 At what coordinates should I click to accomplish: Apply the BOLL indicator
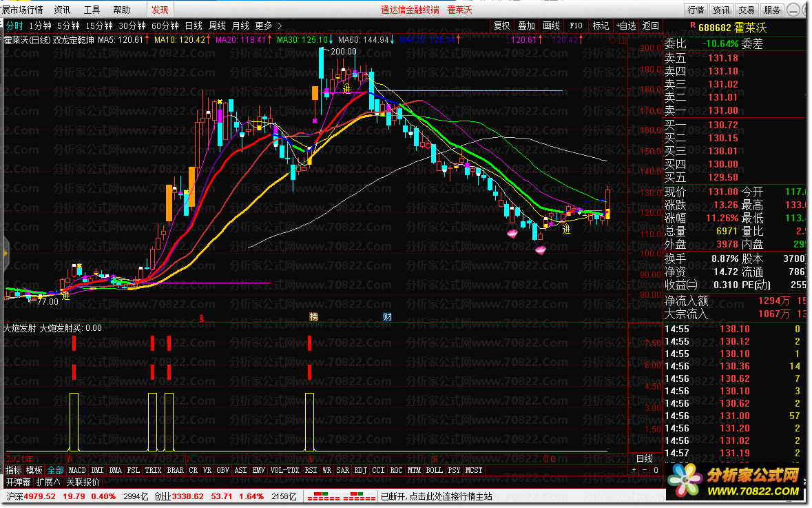click(x=434, y=470)
